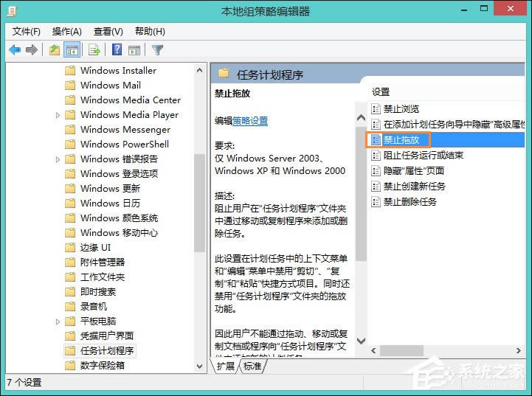Click description pane scroll down arrow
The height and width of the screenshot is (396, 532).
(362, 341)
